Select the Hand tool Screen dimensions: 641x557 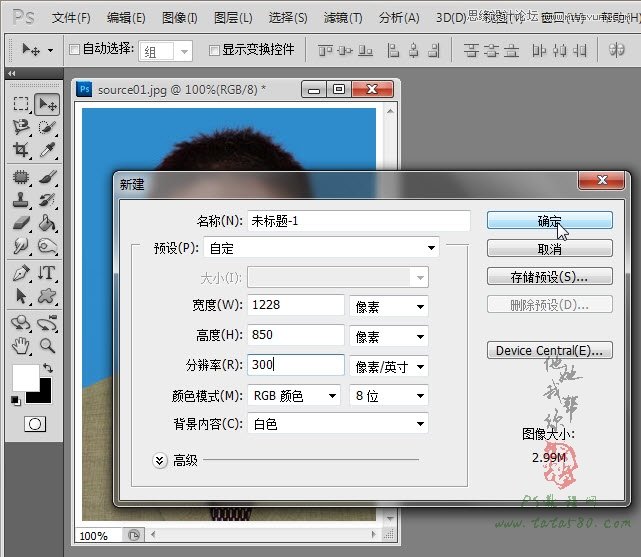point(21,346)
